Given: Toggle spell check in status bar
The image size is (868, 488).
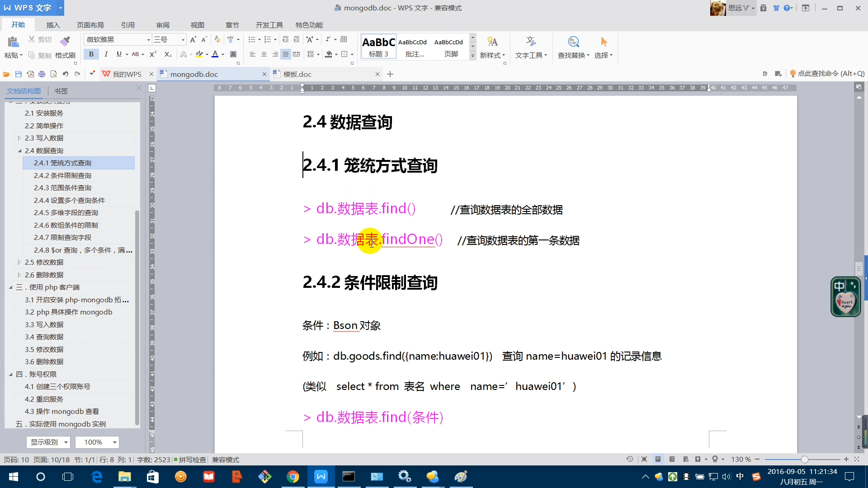Looking at the screenshot, I should coord(190,460).
